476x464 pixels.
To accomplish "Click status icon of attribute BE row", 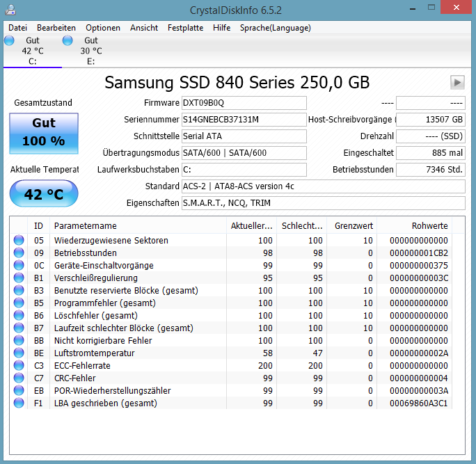I will [x=19, y=353].
